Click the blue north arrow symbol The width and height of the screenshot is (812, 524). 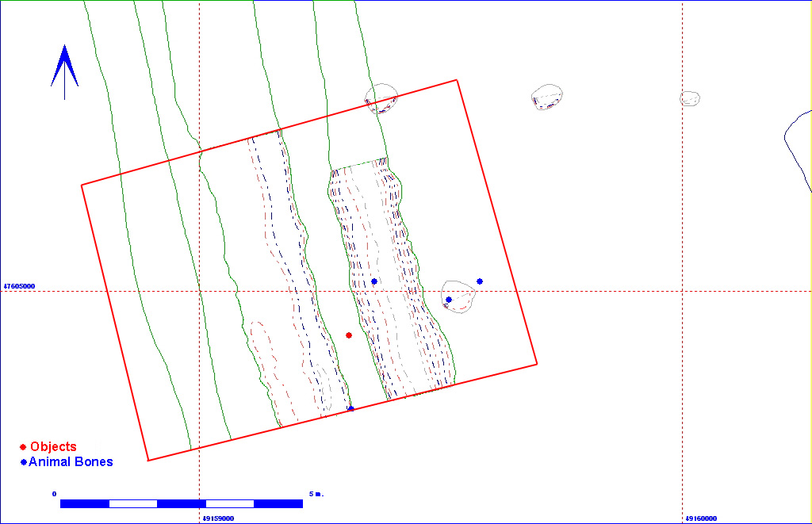click(x=64, y=72)
